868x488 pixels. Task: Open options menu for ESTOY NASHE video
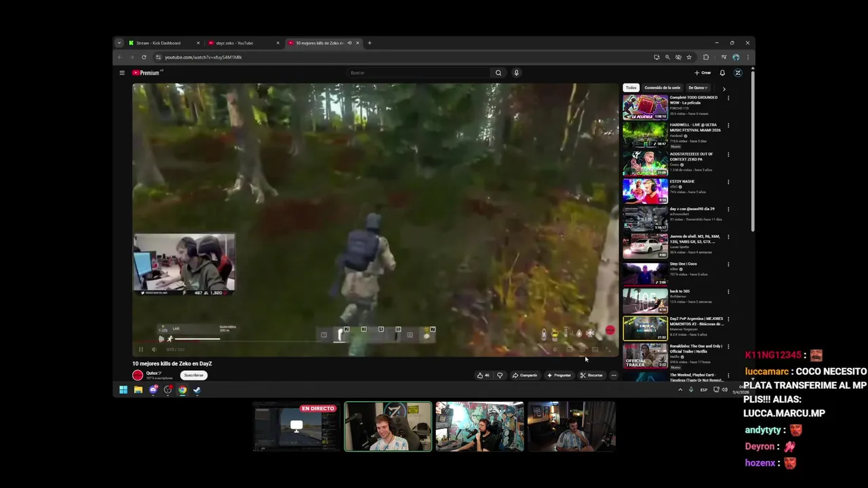click(728, 182)
